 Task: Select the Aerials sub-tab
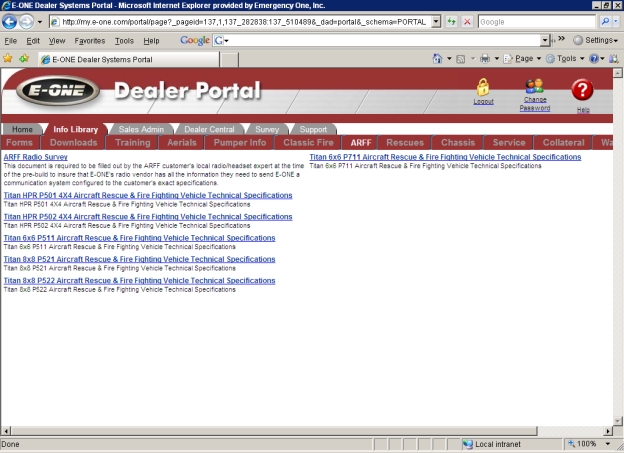(x=182, y=143)
